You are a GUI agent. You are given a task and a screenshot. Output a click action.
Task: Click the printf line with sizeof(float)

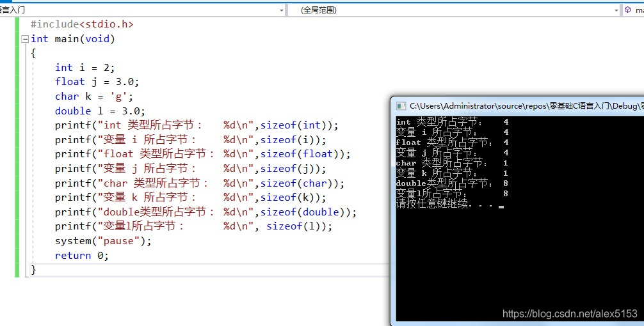point(203,154)
